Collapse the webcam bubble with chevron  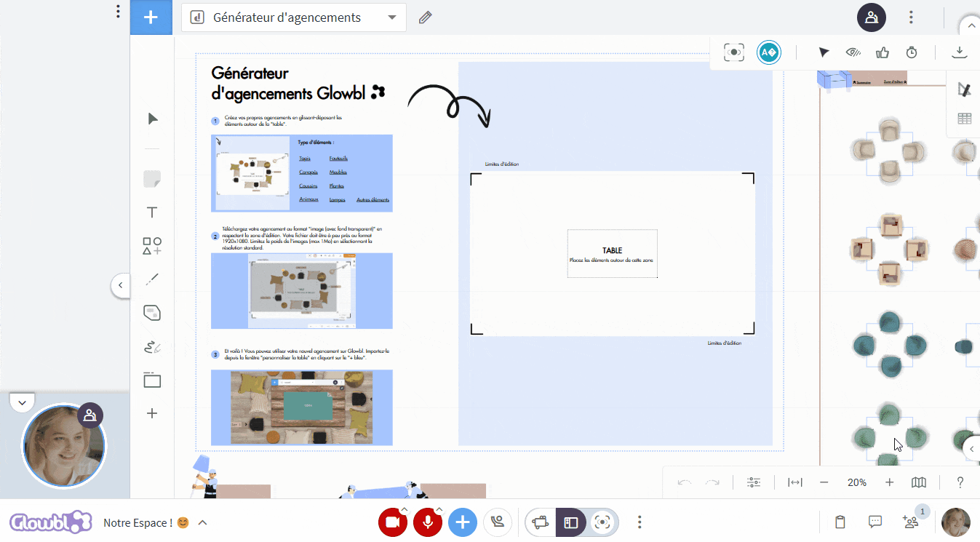pos(22,402)
